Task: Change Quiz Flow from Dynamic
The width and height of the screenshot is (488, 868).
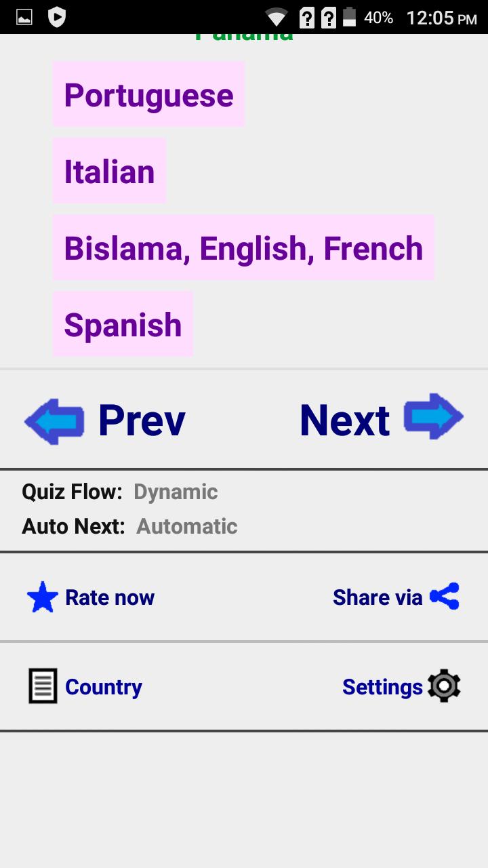Action: 176,492
